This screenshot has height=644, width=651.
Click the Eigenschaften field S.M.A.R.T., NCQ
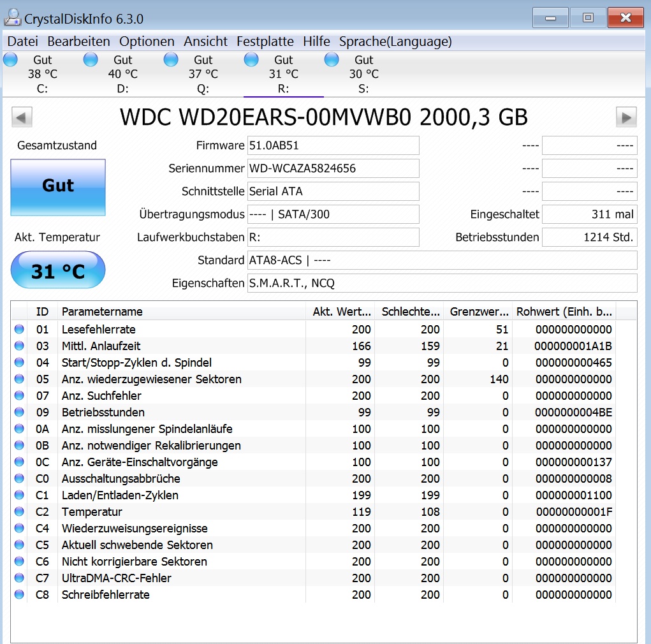click(442, 282)
